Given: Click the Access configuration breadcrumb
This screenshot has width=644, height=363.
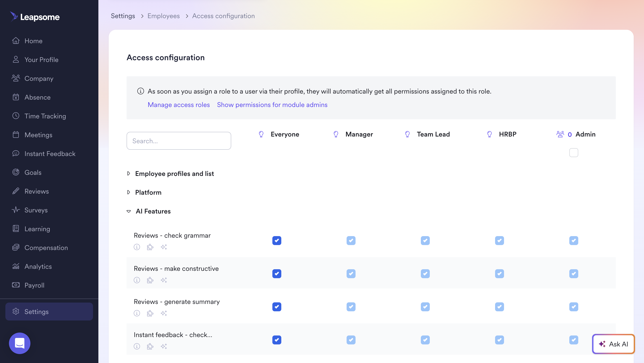Looking at the screenshot, I should [223, 16].
